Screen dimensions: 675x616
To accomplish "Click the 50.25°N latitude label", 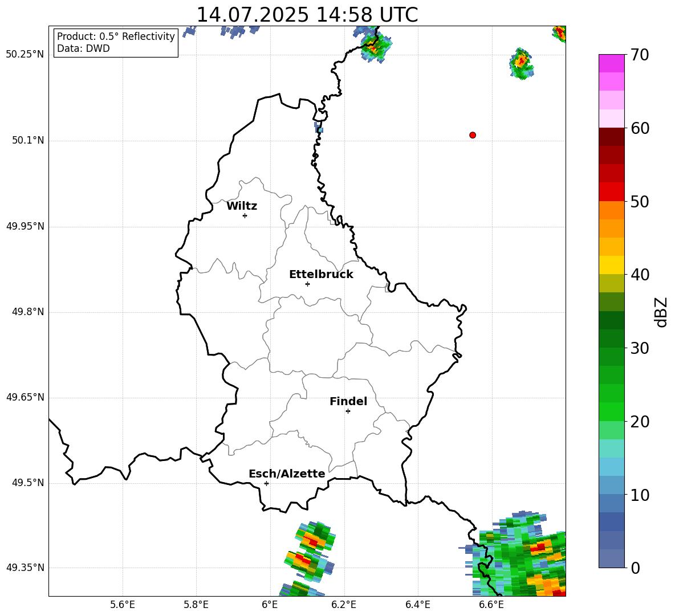I will tap(25, 55).
